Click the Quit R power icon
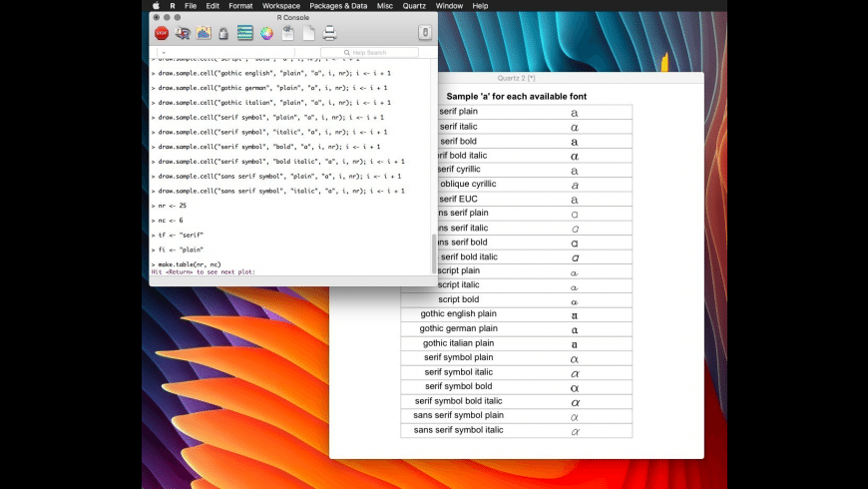868x489 pixels. click(x=424, y=33)
